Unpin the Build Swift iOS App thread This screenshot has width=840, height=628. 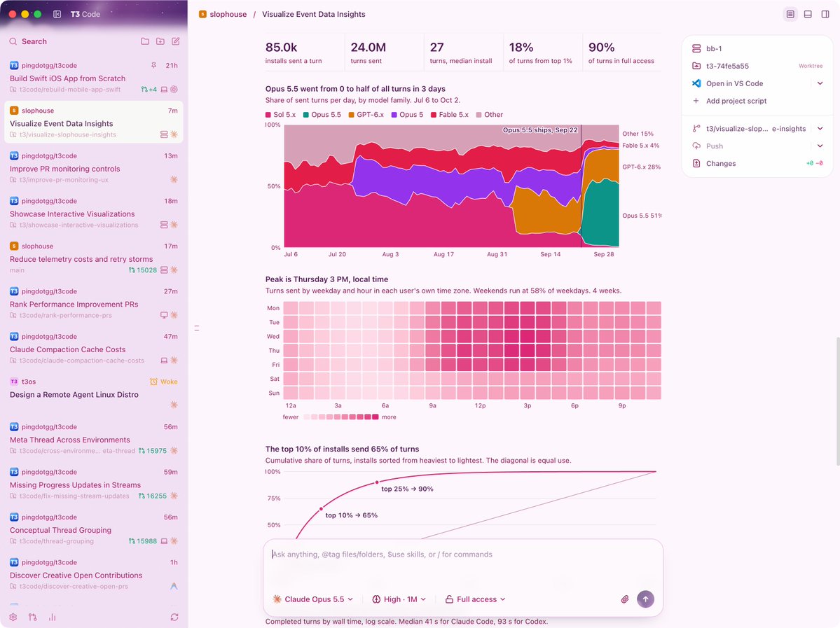153,65
